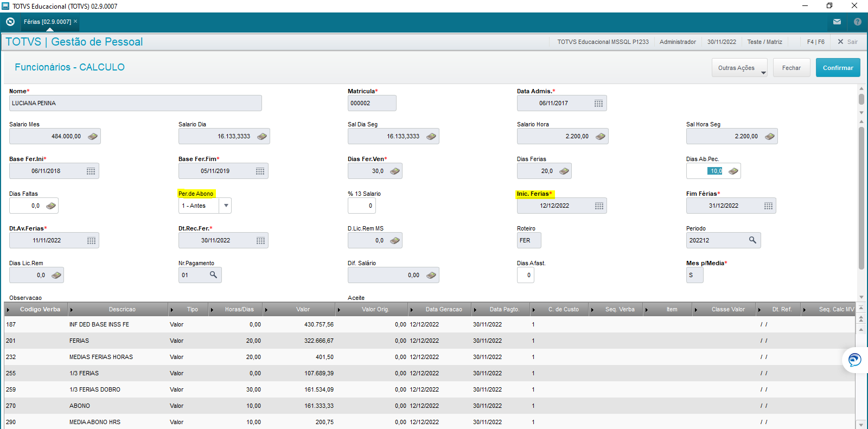The height and width of the screenshot is (429, 868).
Task: Click the 30/11/2022 date item in header
Action: coord(722,42)
